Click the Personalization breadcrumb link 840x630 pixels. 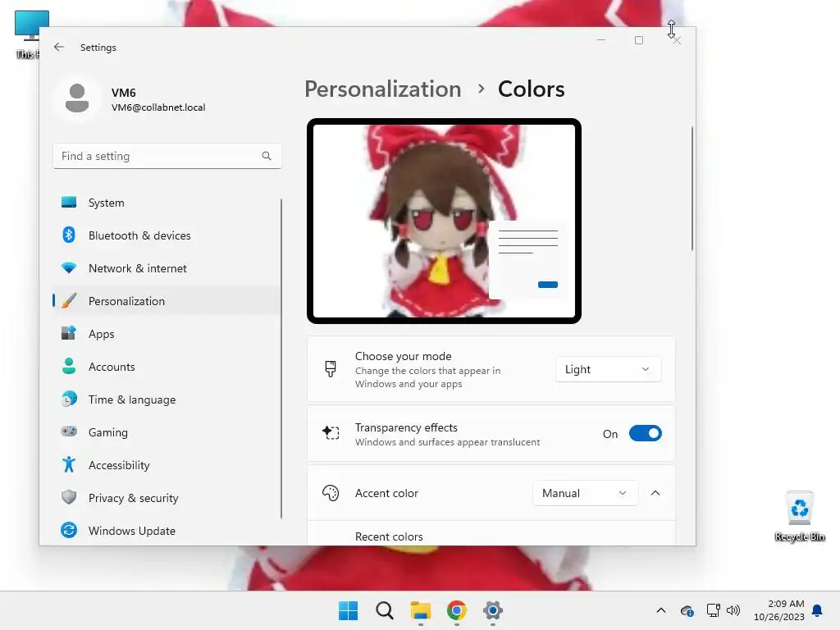(x=382, y=89)
